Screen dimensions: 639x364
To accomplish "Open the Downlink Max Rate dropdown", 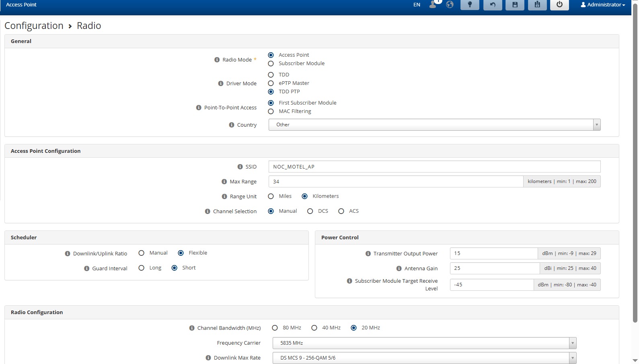I will (x=424, y=358).
